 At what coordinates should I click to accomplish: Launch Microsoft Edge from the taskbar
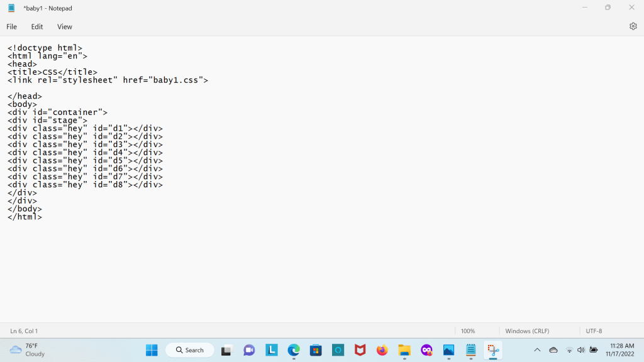(x=294, y=350)
